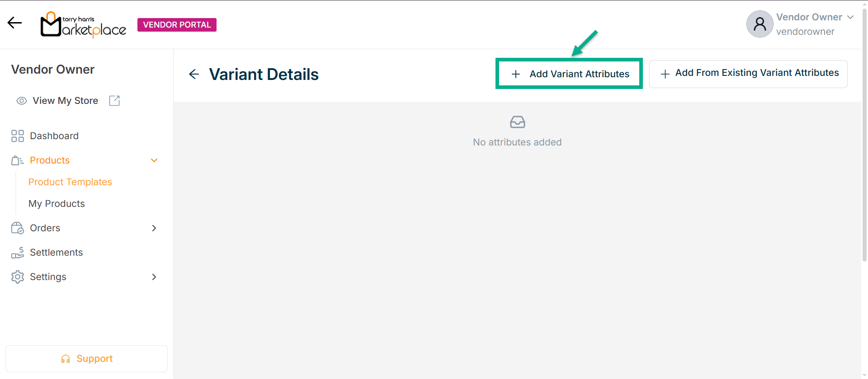Expand the Orders submenu arrow

[154, 228]
